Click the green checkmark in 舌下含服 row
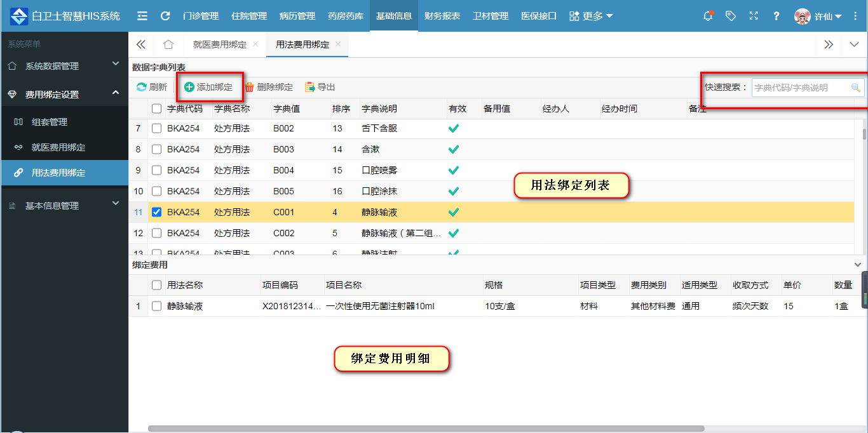This screenshot has height=433, width=868. (454, 128)
